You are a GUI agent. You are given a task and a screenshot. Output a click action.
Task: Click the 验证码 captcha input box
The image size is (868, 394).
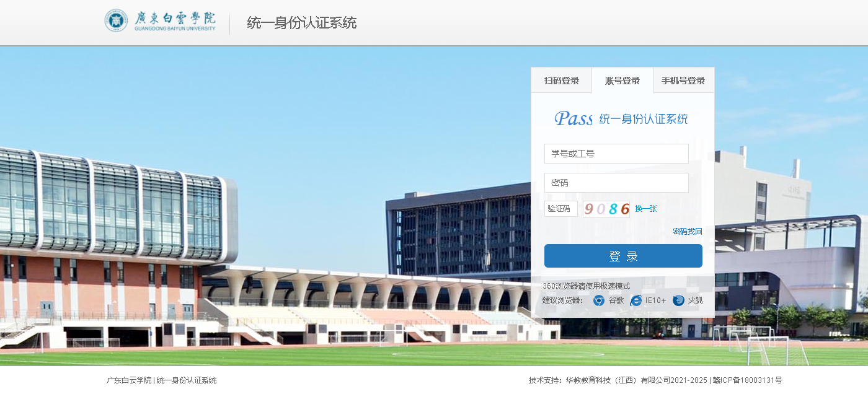560,209
